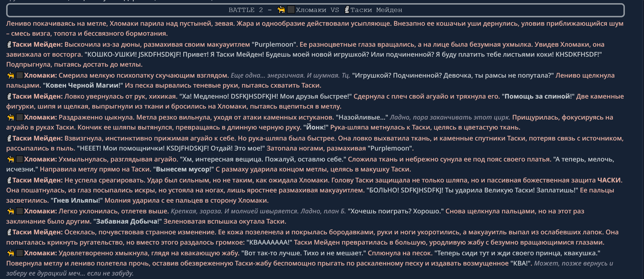Click dark square on the line starting 'Смерила мелкую психопатку'
The image size is (644, 279).
pyautogui.click(x=20, y=76)
